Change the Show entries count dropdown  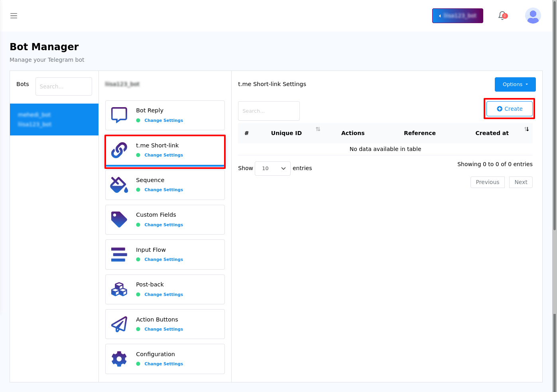[272, 168]
